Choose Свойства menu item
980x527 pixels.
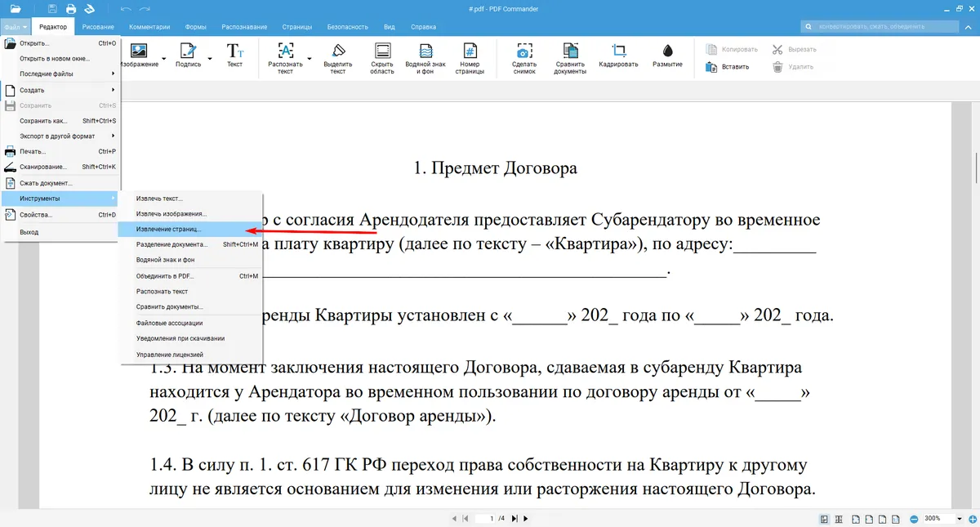[x=61, y=215]
